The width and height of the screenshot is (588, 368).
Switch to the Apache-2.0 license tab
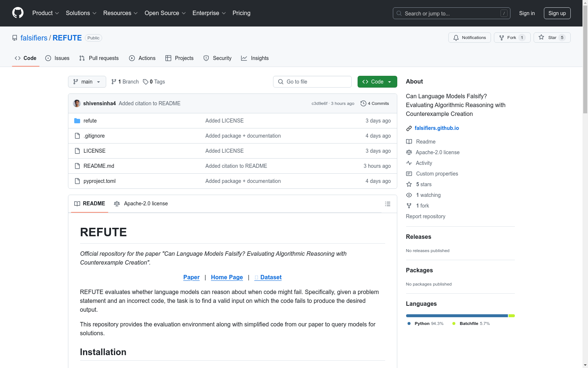point(141,204)
